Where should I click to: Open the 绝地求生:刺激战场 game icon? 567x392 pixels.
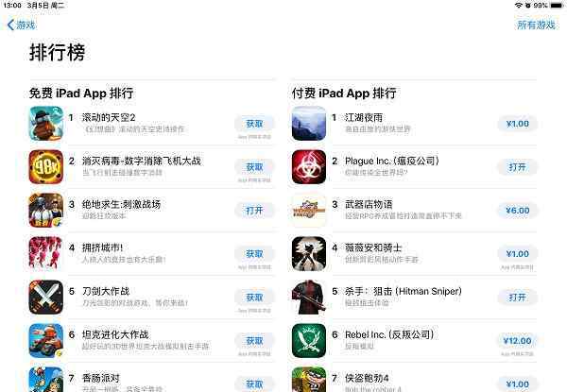click(46, 211)
